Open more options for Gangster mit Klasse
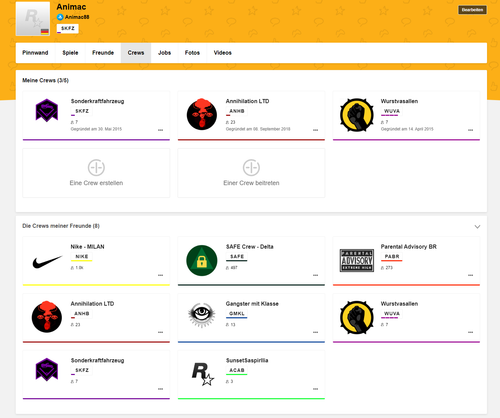Viewport: 500px width, 418px height. click(315, 332)
